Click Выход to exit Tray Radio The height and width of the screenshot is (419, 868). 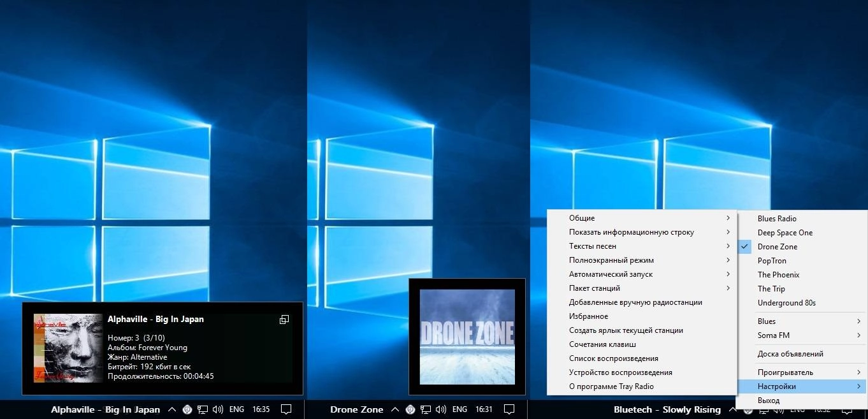pos(802,401)
